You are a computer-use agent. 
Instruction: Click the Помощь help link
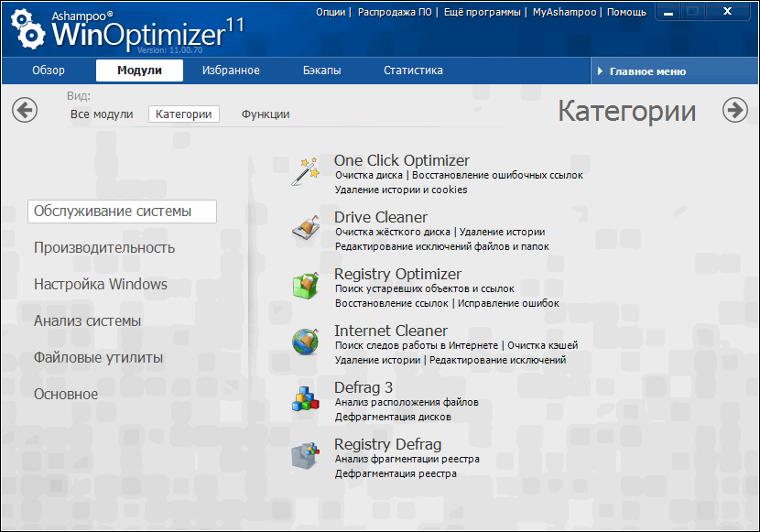(x=626, y=13)
